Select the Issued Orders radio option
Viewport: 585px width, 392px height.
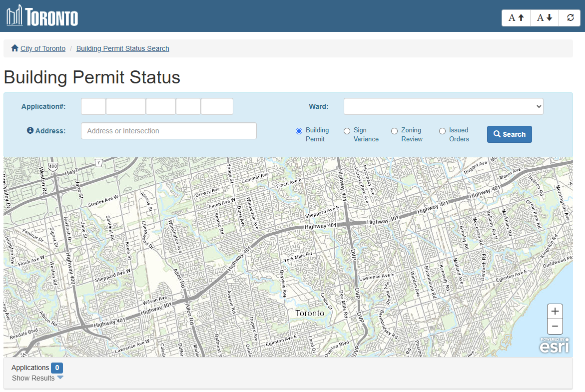[442, 131]
